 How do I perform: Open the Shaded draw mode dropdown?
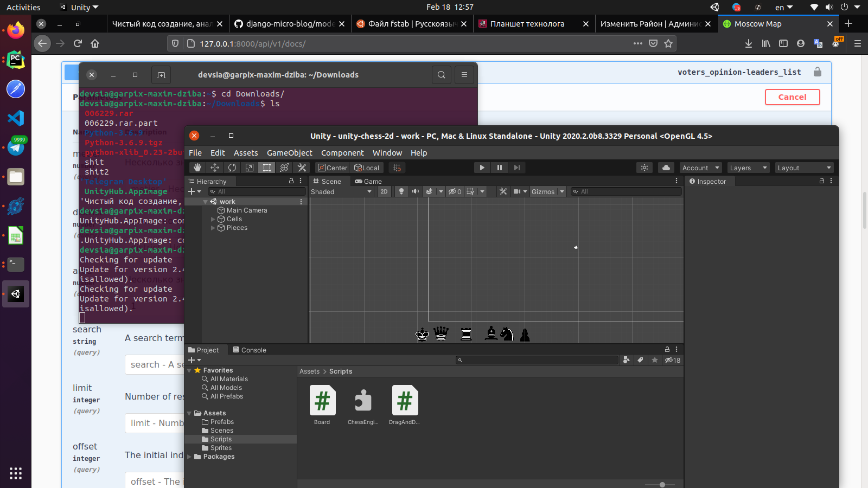coord(341,191)
